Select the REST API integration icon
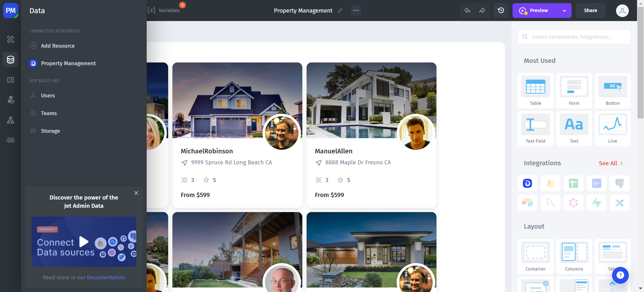This screenshot has height=292, width=644. [597, 183]
